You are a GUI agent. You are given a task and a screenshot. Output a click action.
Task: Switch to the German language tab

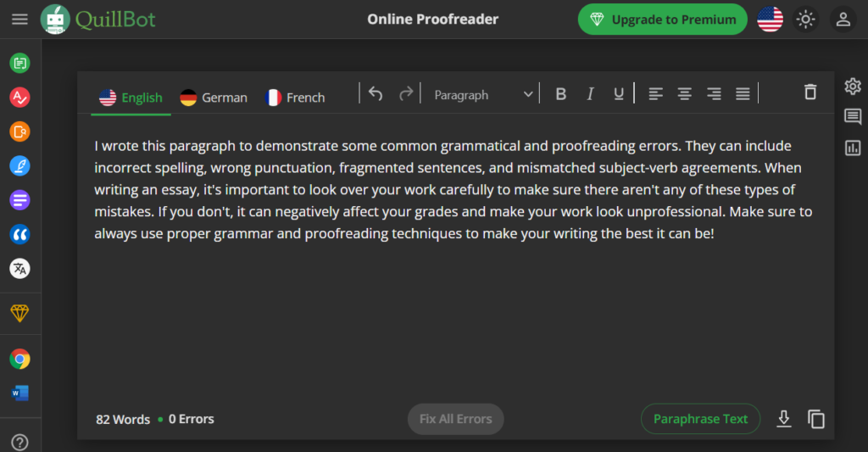[x=214, y=98]
